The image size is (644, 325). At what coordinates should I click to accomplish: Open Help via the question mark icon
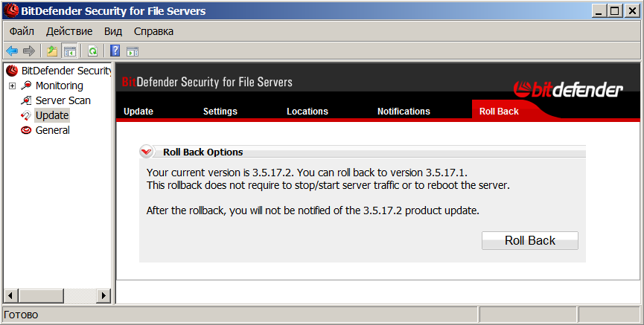point(115,51)
